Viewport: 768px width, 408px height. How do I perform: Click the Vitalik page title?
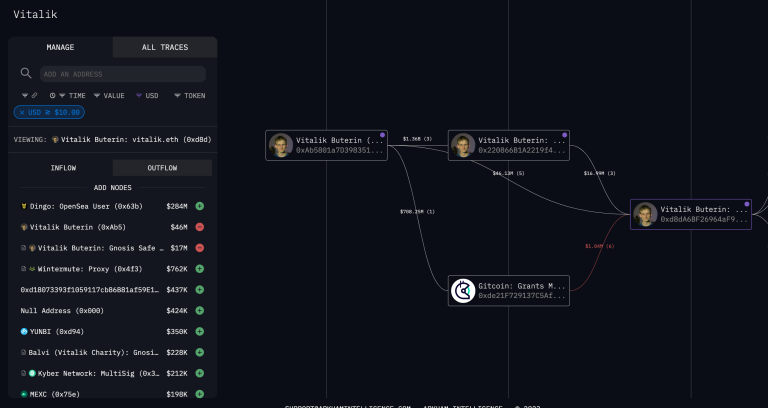(35, 15)
